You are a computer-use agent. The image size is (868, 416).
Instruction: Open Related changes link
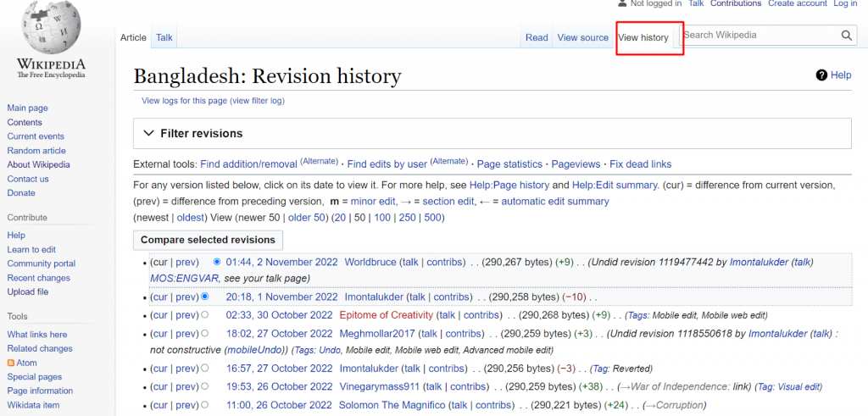tap(40, 348)
